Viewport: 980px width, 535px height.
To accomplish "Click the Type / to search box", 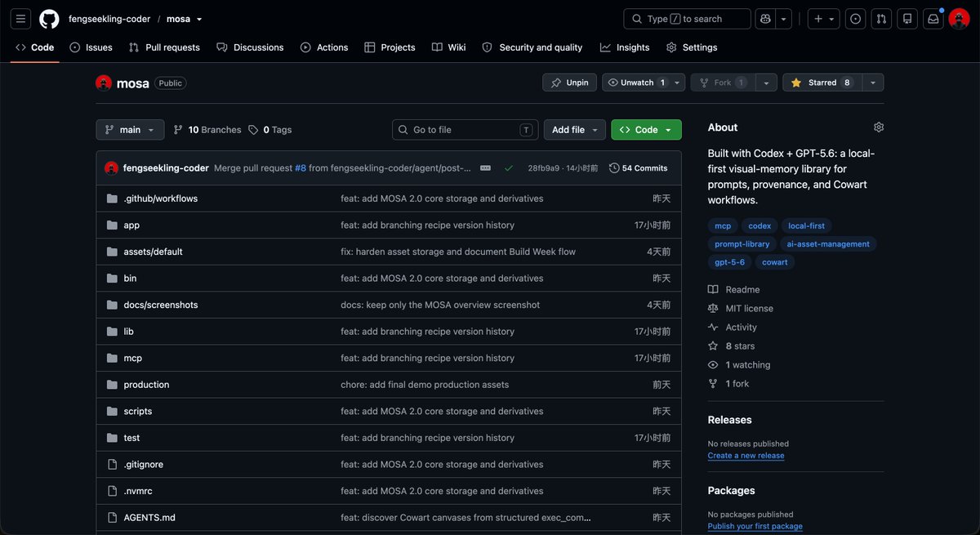I will [x=687, y=19].
